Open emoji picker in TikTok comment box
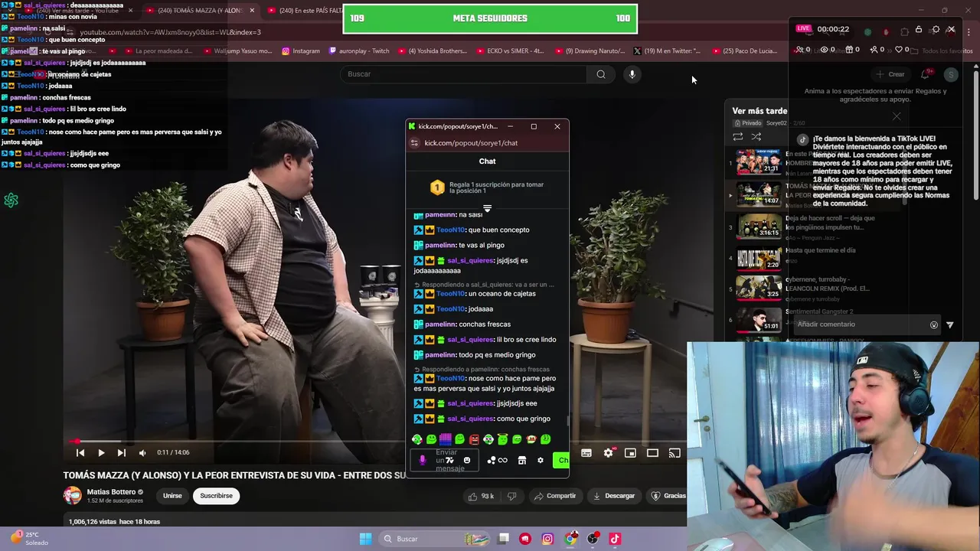This screenshot has width=980, height=551. point(934,324)
